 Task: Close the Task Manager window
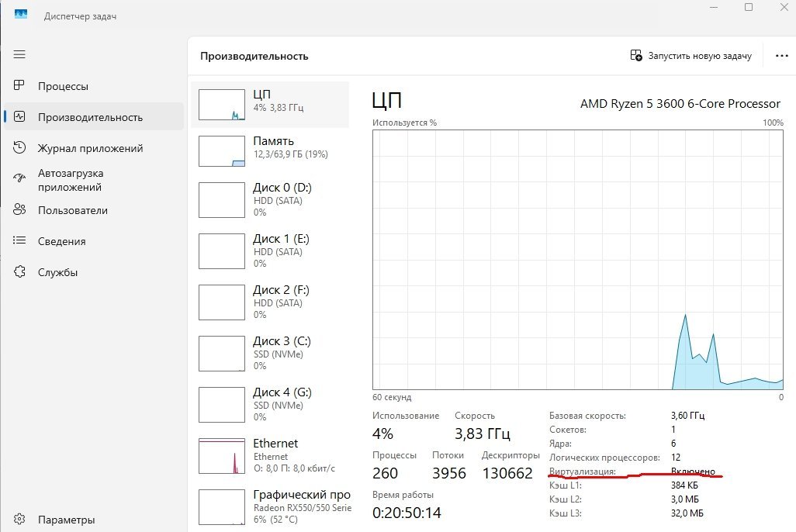[x=784, y=7]
